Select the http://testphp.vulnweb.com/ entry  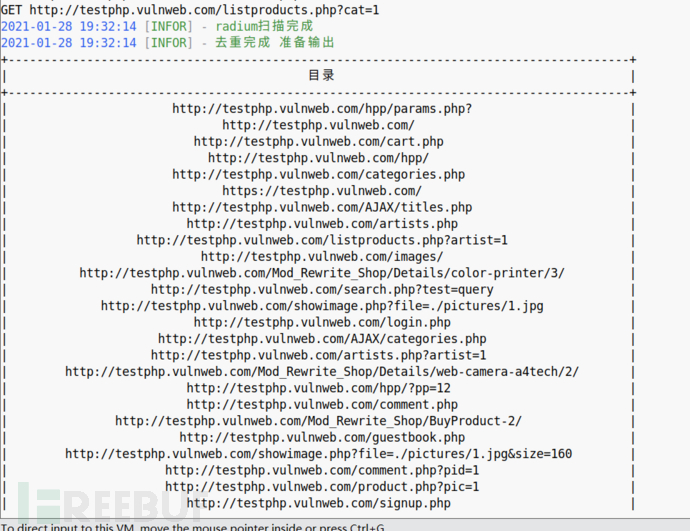click(318, 125)
